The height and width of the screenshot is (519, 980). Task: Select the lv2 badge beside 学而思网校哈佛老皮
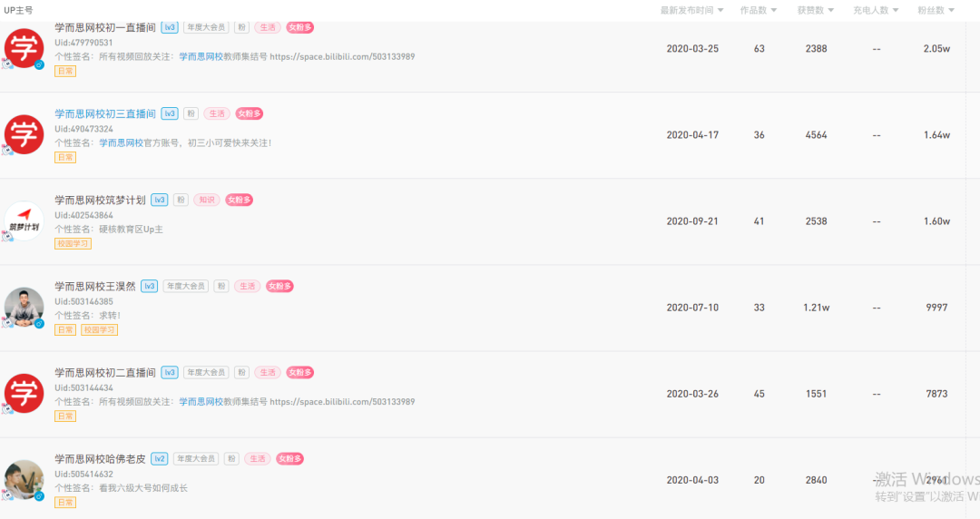coord(160,459)
